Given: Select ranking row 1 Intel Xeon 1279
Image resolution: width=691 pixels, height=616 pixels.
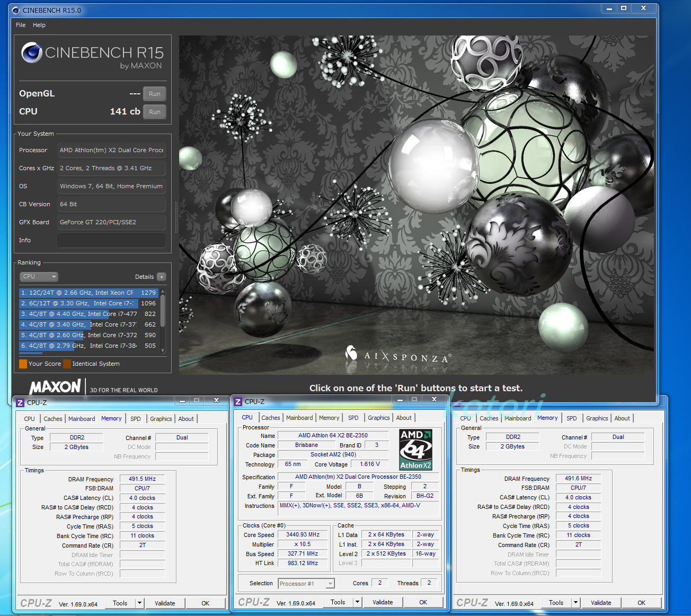Looking at the screenshot, I should 88,293.
